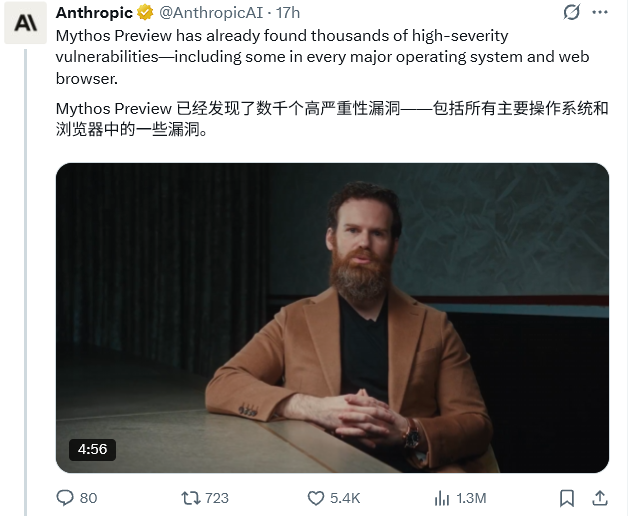Viewport: 631px width, 516px height.
Task: Open the Grok explain icon
Action: (571, 12)
